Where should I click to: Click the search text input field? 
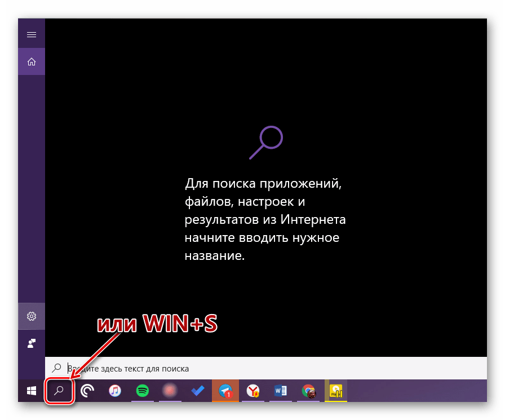271,368
